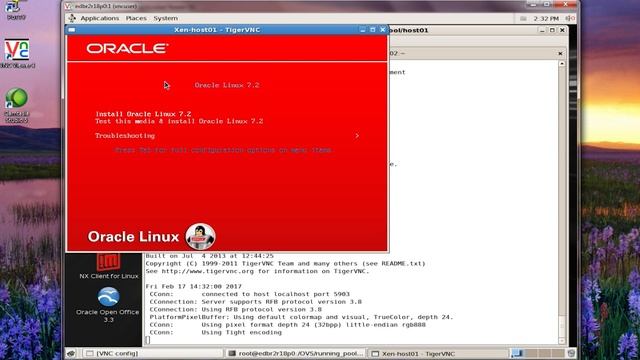Close the Xen-host01 TigerVNC window
The height and width of the screenshot is (360, 640).
coord(382,30)
